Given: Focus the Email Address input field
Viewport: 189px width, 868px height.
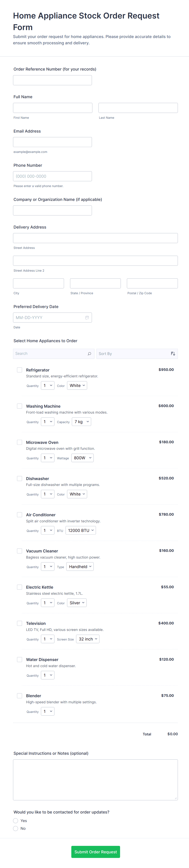Looking at the screenshot, I should (x=53, y=142).
